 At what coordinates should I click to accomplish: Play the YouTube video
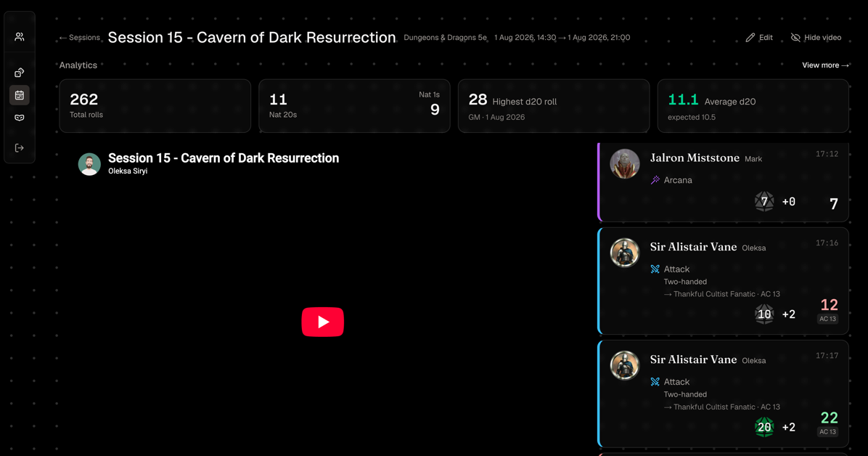tap(323, 322)
